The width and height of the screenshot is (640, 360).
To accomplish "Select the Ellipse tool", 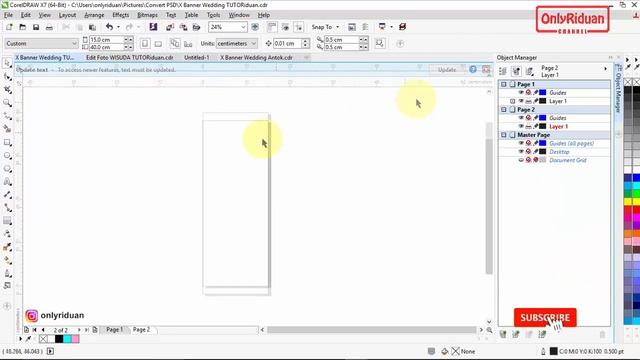I will 7,156.
